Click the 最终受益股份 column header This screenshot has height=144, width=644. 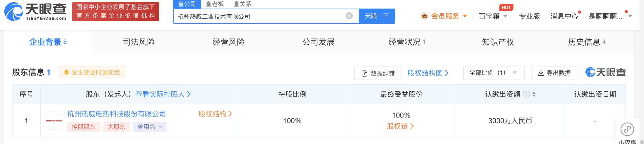(401, 94)
